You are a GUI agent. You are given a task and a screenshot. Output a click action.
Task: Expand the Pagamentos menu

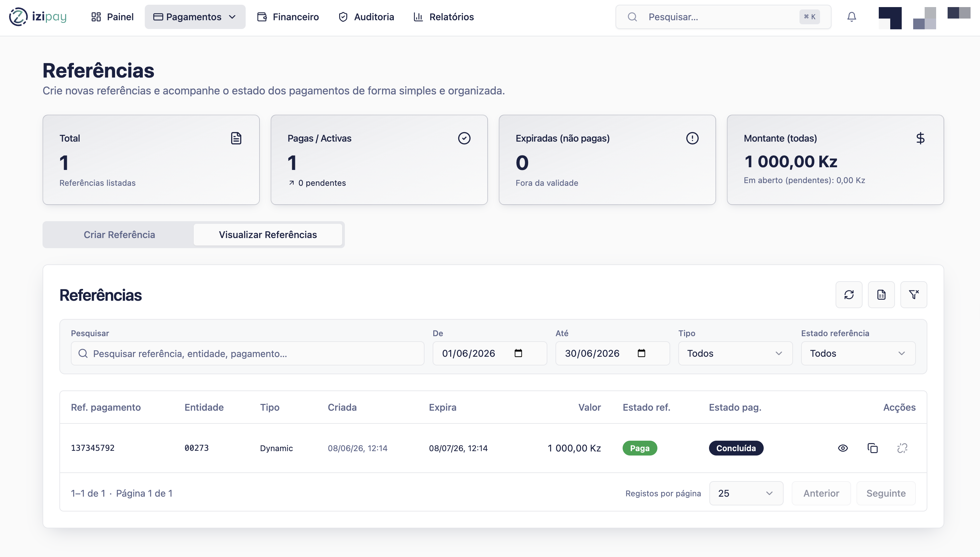195,17
